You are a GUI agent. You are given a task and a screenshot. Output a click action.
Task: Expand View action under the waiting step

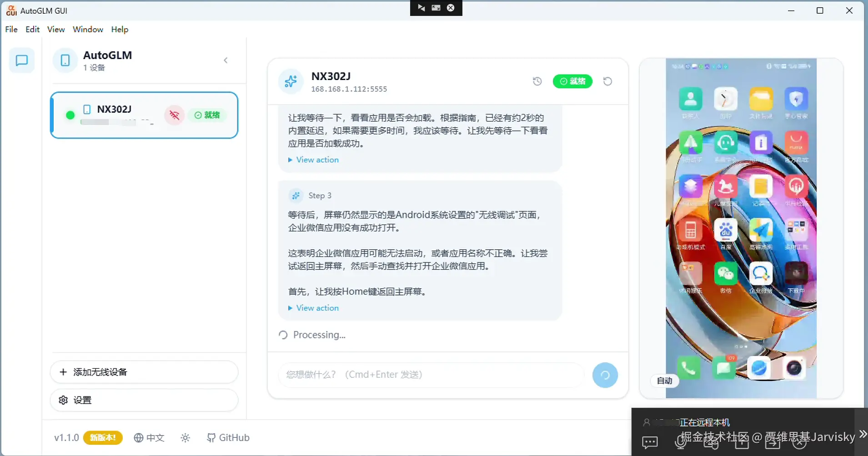313,160
